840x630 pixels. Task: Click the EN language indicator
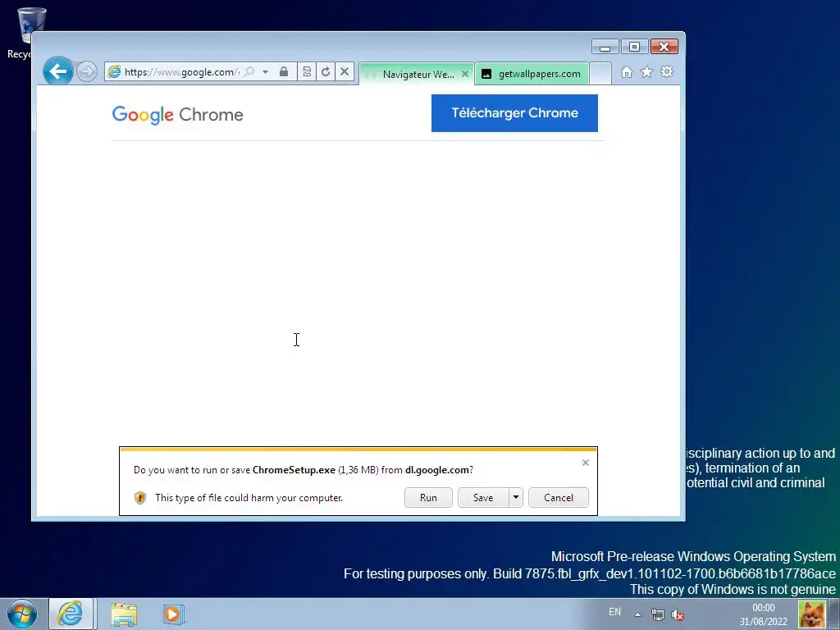point(614,612)
